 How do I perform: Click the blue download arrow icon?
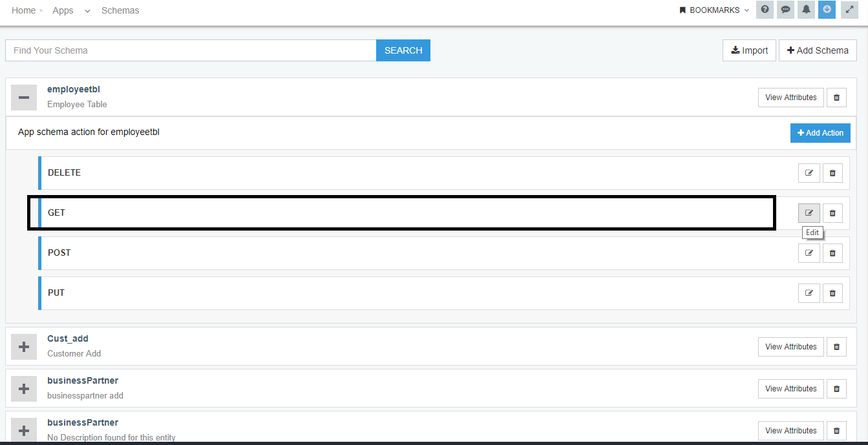coord(827,10)
